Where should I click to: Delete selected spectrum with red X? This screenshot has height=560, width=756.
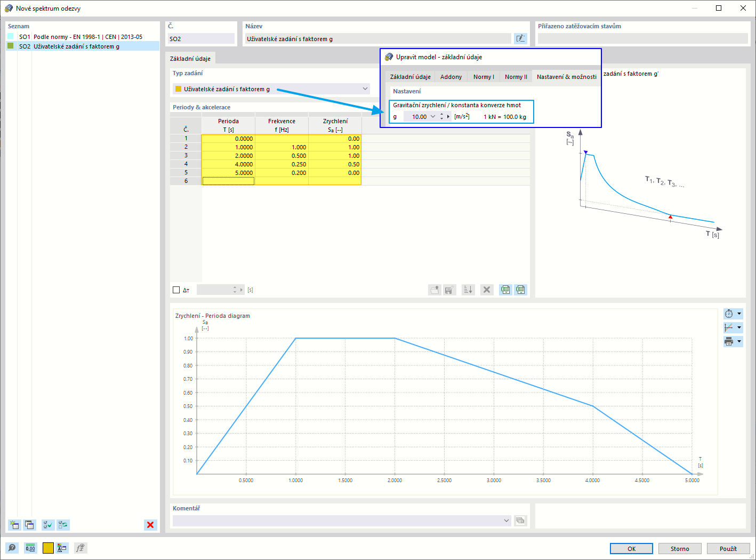(x=150, y=525)
